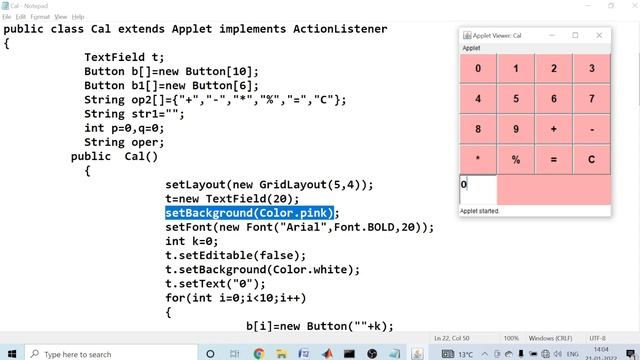Open MATLAB from the taskbar

coord(327,354)
